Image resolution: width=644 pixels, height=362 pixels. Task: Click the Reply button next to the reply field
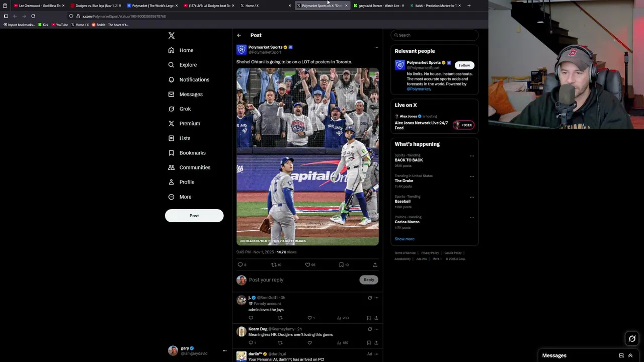pos(369,280)
